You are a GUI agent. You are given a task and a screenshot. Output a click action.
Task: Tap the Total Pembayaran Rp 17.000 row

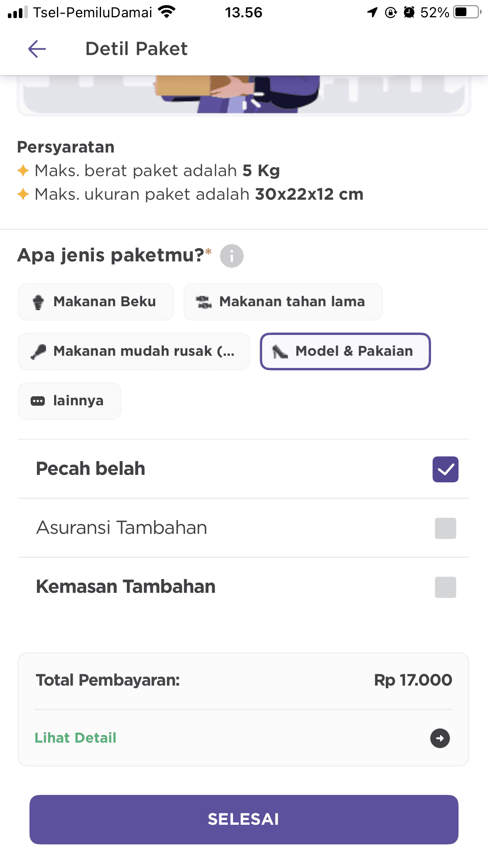pyautogui.click(x=244, y=680)
